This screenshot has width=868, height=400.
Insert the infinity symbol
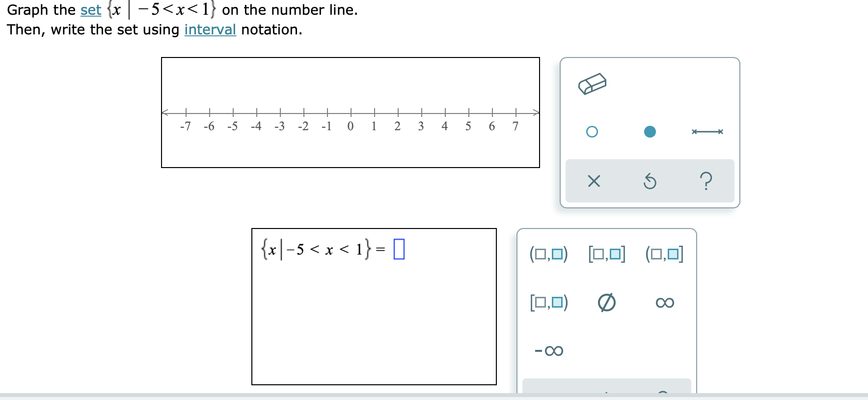click(x=664, y=303)
